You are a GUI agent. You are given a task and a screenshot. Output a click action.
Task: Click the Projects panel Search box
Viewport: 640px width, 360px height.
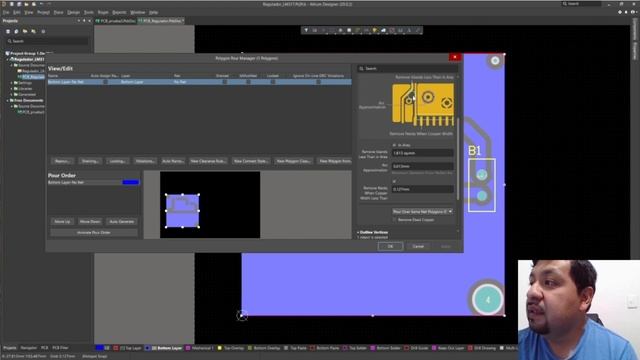[x=47, y=41]
